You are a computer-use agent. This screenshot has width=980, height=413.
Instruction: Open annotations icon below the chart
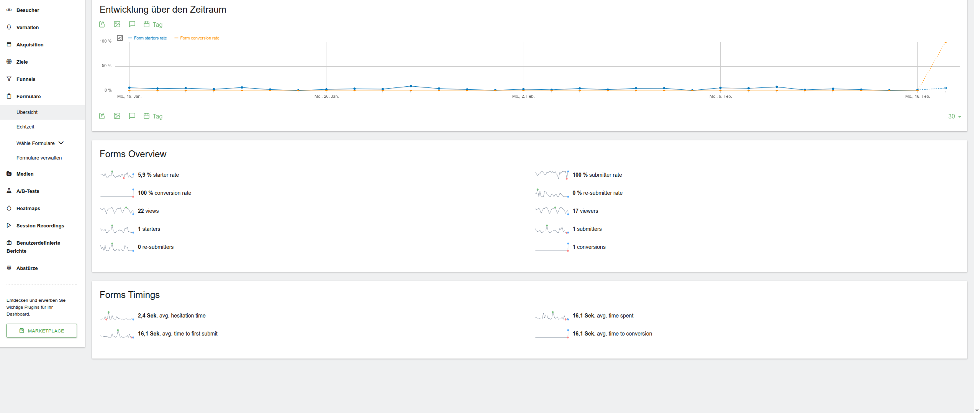[132, 116]
